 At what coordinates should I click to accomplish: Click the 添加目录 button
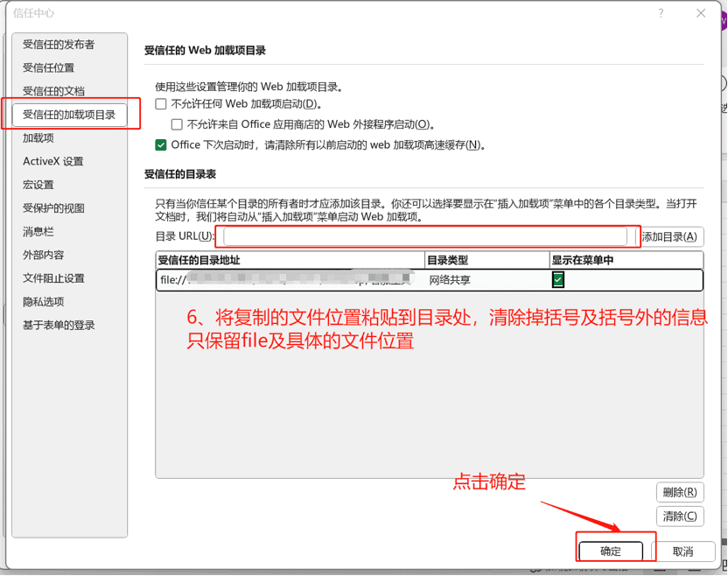[x=669, y=236]
